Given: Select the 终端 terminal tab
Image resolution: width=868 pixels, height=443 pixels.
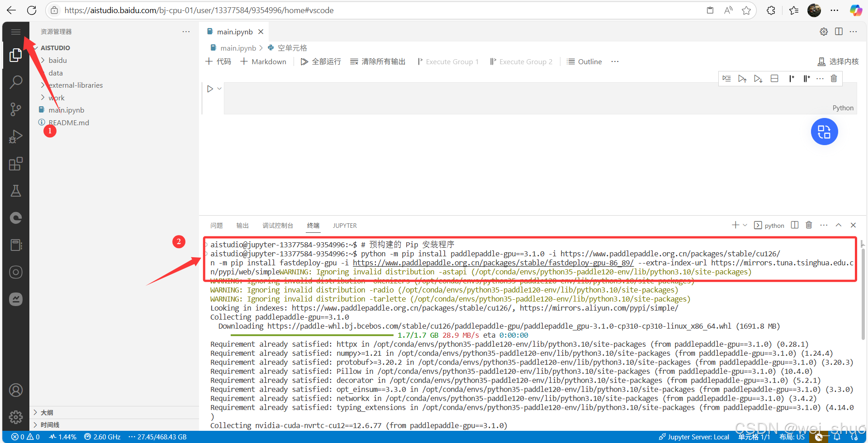Looking at the screenshot, I should (313, 226).
